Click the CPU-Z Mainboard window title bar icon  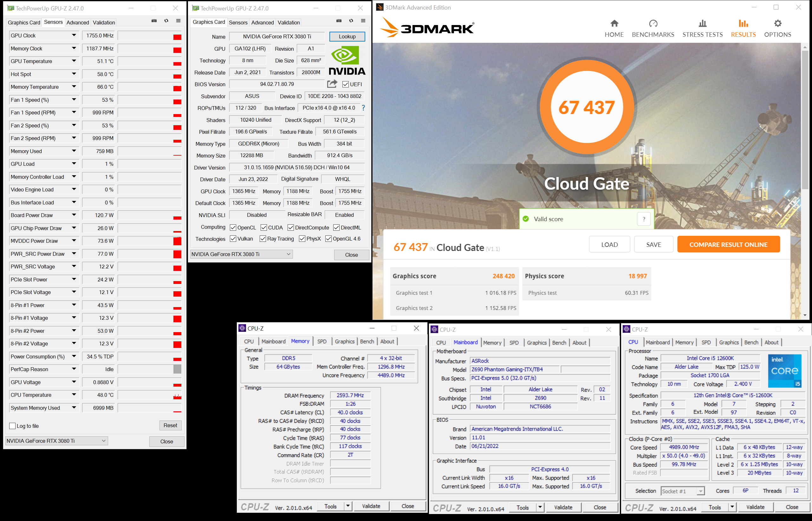point(434,330)
